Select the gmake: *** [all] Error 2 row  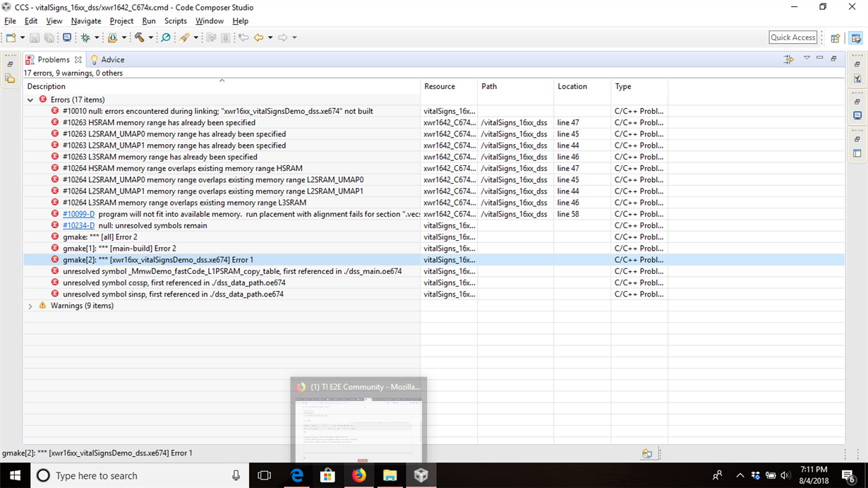tap(433, 237)
